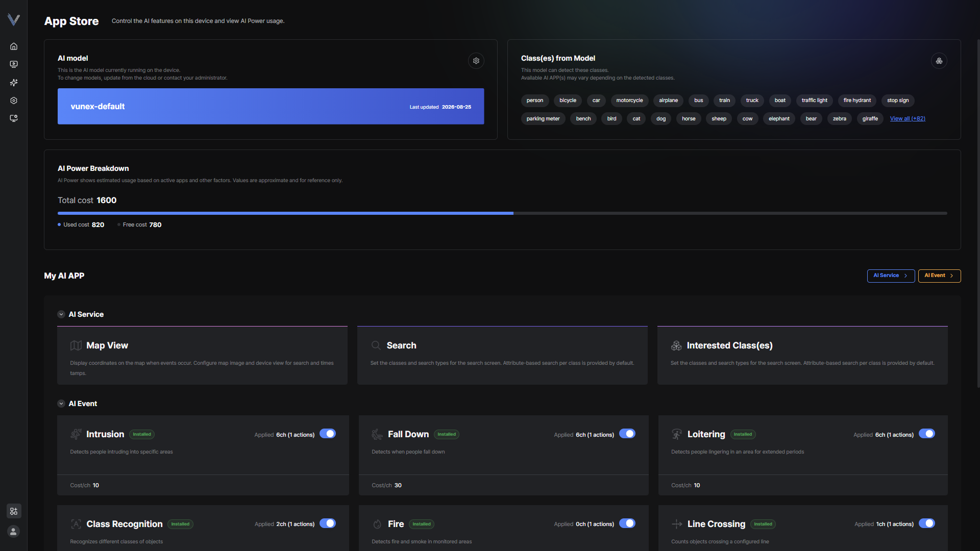980x551 pixels.
Task: Open the device monitor icon in the sidebar
Action: click(14, 118)
